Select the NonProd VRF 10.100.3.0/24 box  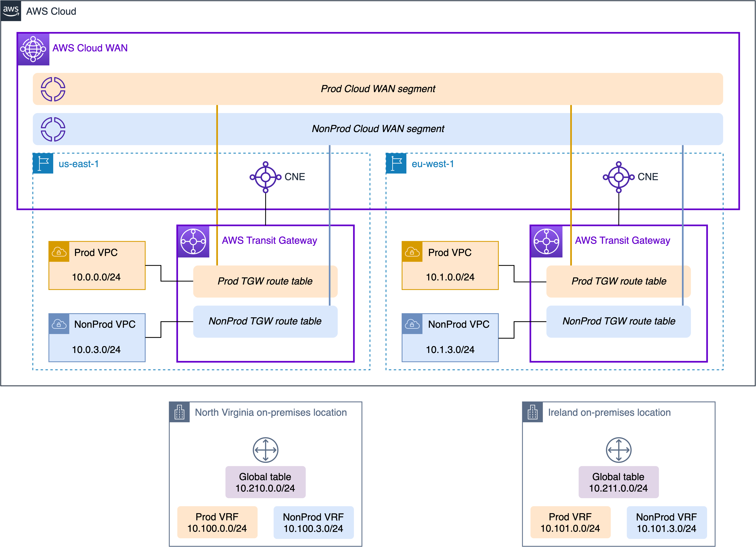coord(313,522)
